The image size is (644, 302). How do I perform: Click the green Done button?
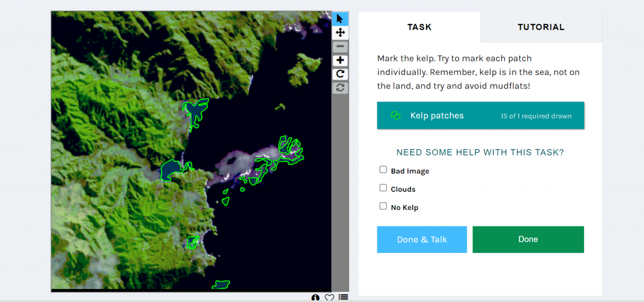[528, 240]
